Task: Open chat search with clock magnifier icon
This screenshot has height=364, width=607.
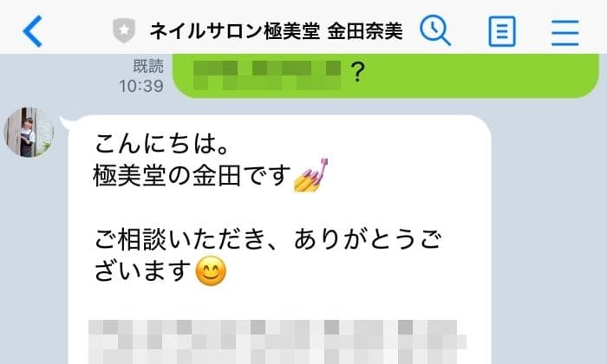Action: [x=435, y=30]
